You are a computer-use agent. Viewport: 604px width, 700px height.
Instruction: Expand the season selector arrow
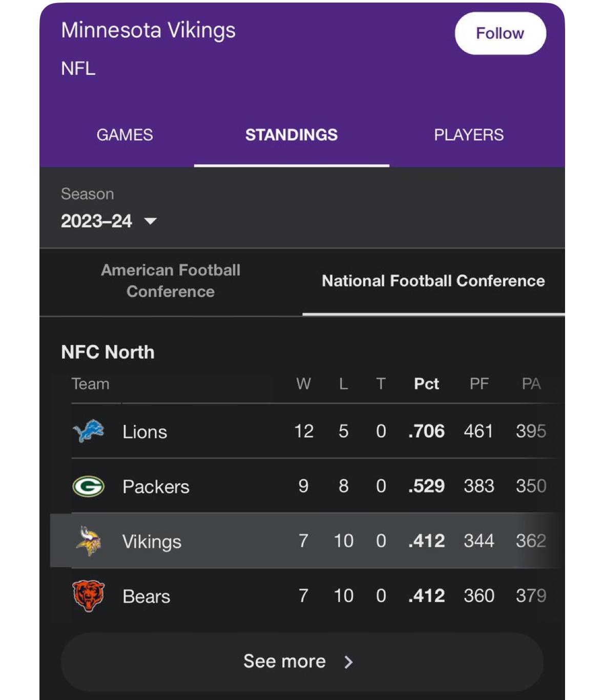pos(151,221)
